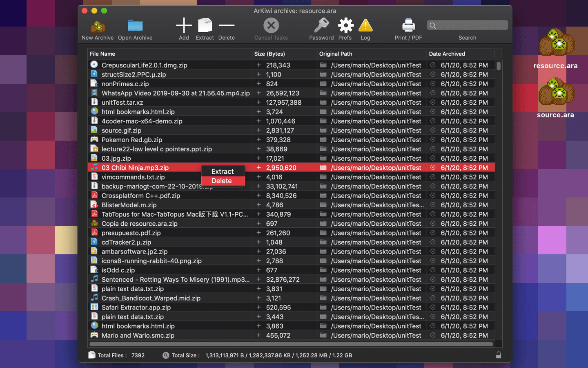Expand plus sign for source.gif.zip row
Viewport: 588px width, 368px height.
(258, 130)
